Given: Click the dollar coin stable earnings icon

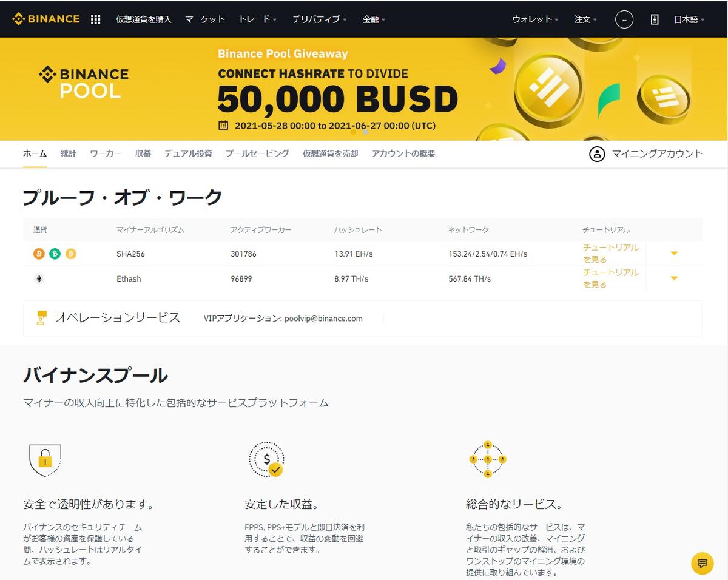Looking at the screenshot, I should tap(266, 459).
